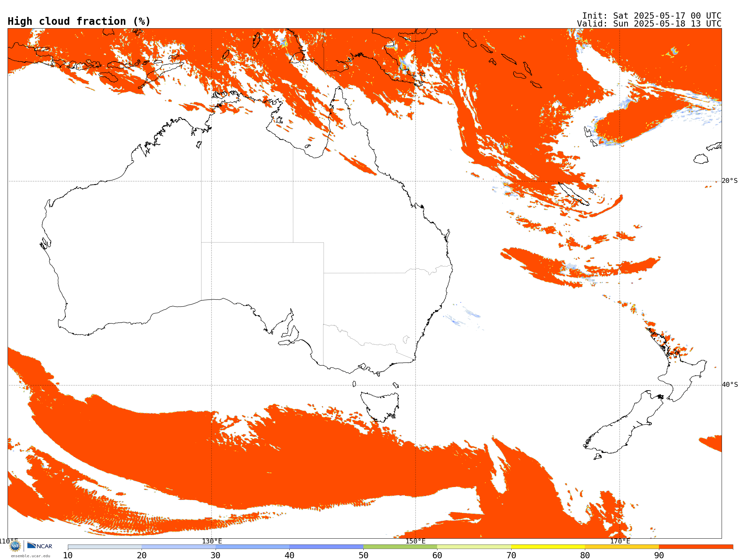
Task: Click the pale yellow 60-70 colorbar segment
Action: click(474, 547)
